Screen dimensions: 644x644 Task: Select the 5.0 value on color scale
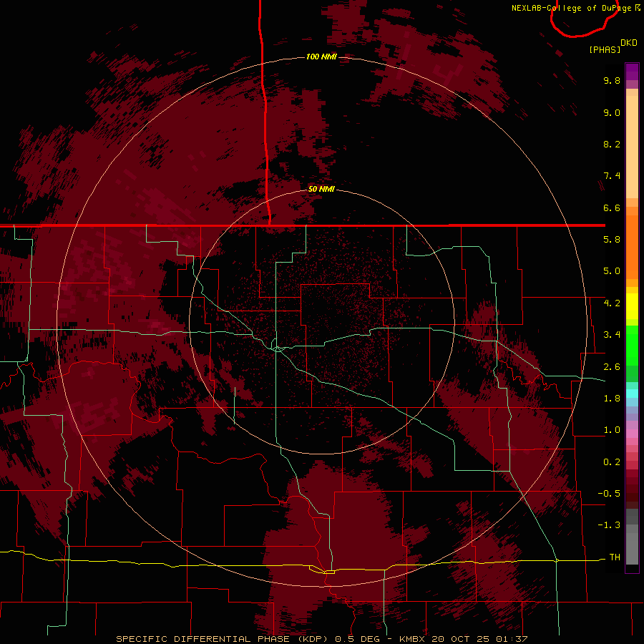pos(612,271)
